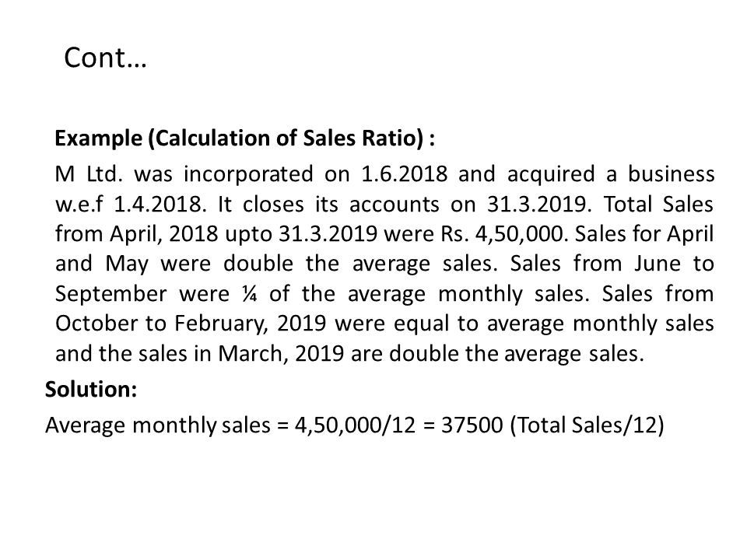
Task: Click 'from April, 2018 upto' text
Action: coord(163,235)
